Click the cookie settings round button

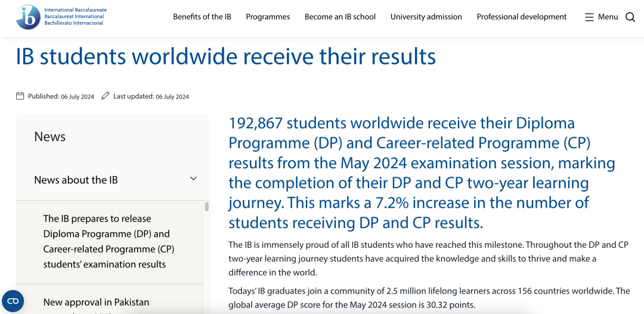click(x=13, y=301)
